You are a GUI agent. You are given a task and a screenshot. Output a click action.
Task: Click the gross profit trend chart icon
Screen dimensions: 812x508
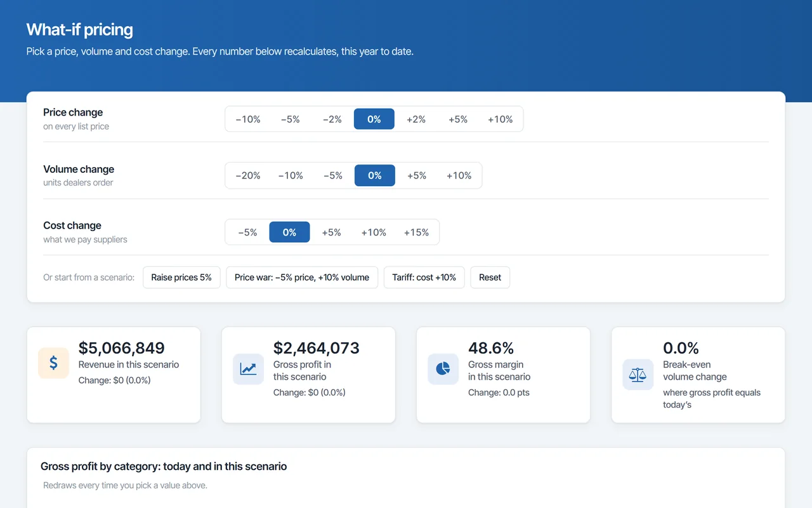pyautogui.click(x=248, y=369)
